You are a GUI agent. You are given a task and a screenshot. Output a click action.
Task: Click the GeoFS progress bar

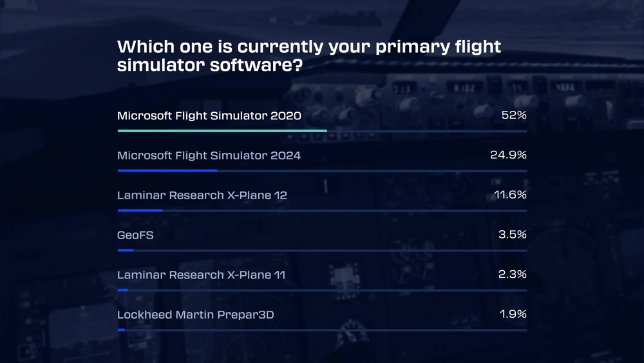[126, 250]
